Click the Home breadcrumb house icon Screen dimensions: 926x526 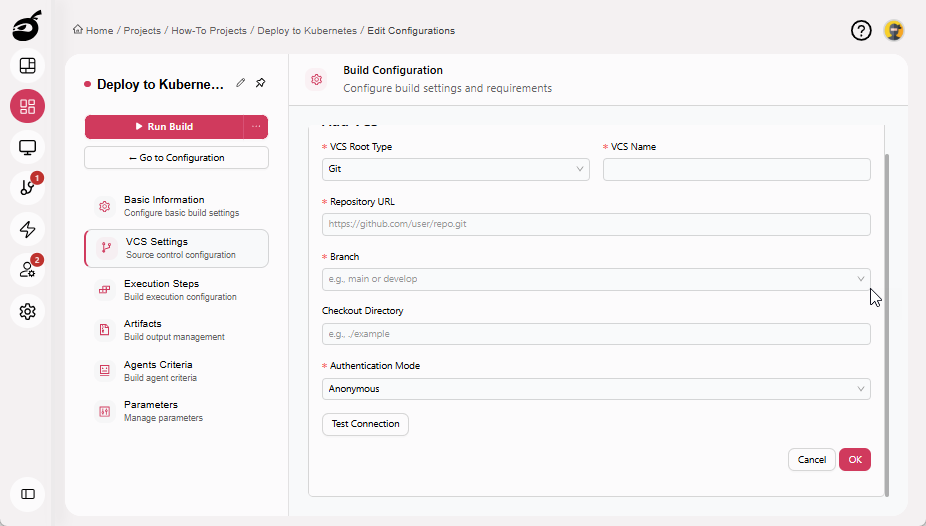click(x=77, y=30)
